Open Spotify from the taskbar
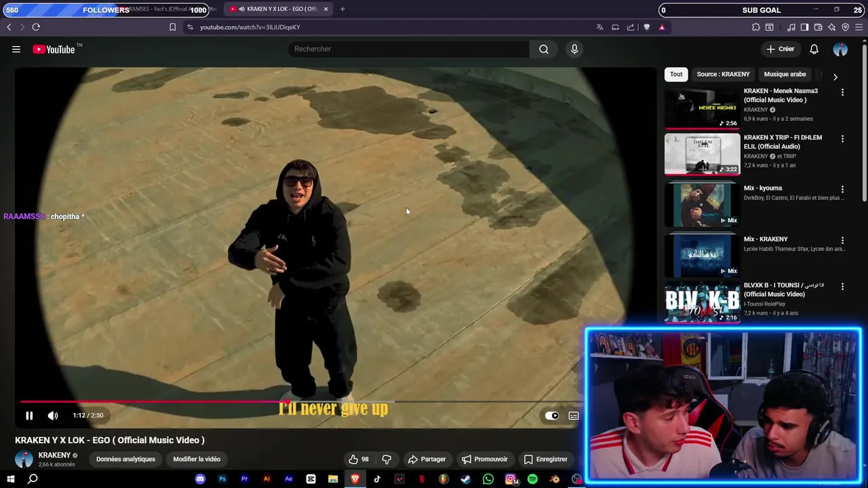The width and height of the screenshot is (868, 488). click(x=532, y=479)
